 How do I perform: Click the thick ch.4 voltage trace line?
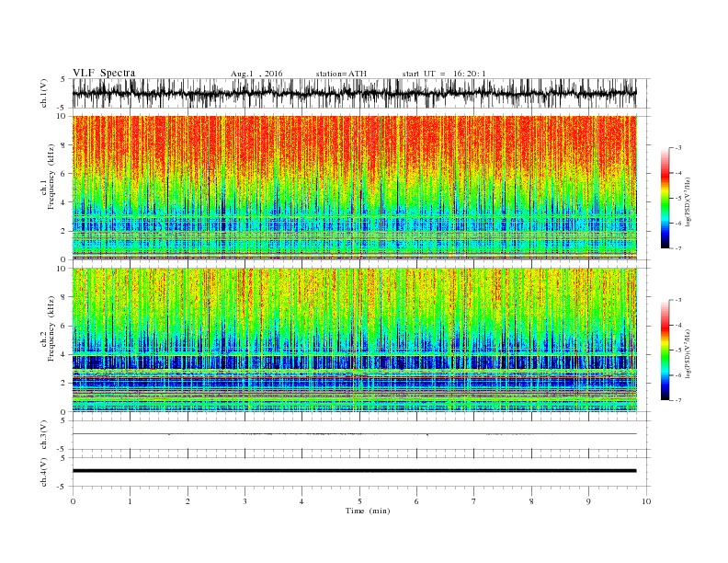click(x=354, y=471)
